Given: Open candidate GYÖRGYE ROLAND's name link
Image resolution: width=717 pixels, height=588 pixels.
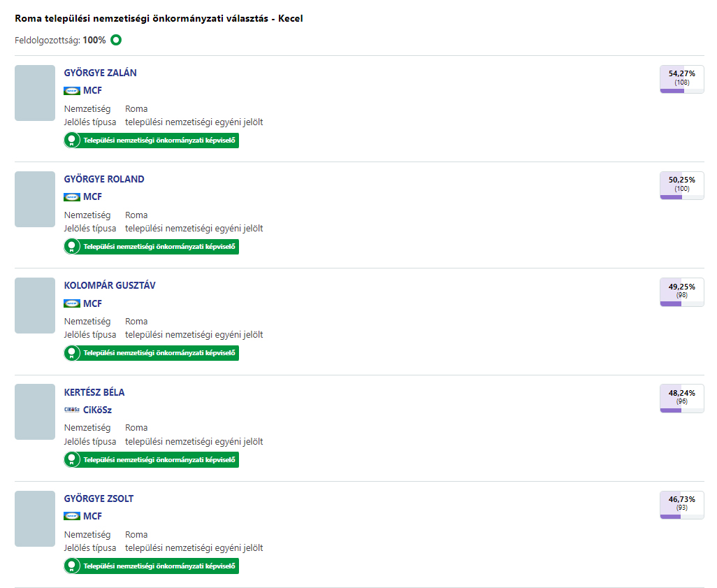Looking at the screenshot, I should pyautogui.click(x=104, y=179).
